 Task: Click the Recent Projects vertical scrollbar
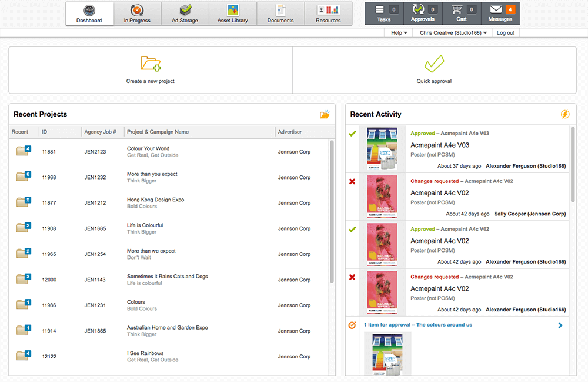click(332, 212)
